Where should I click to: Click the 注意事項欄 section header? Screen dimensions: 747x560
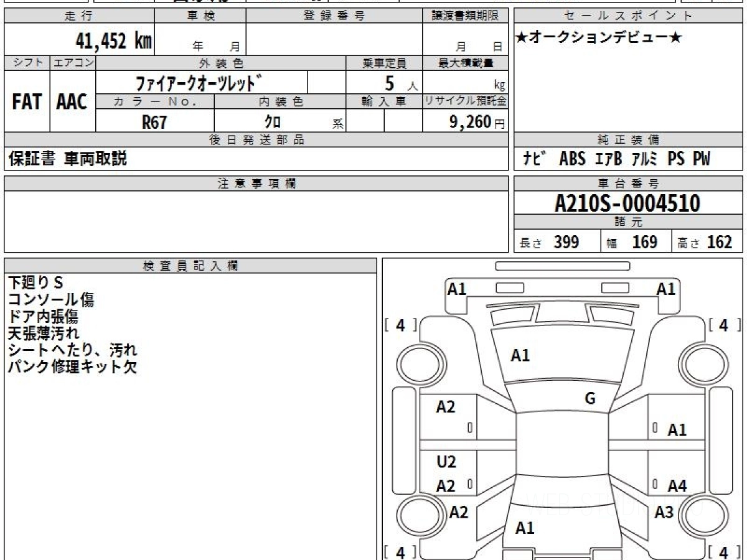[x=256, y=184]
